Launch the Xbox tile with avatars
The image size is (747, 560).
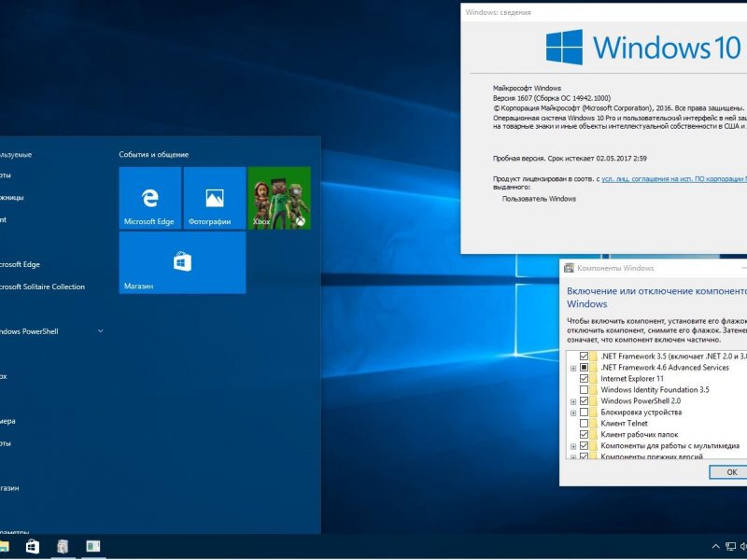(279, 198)
